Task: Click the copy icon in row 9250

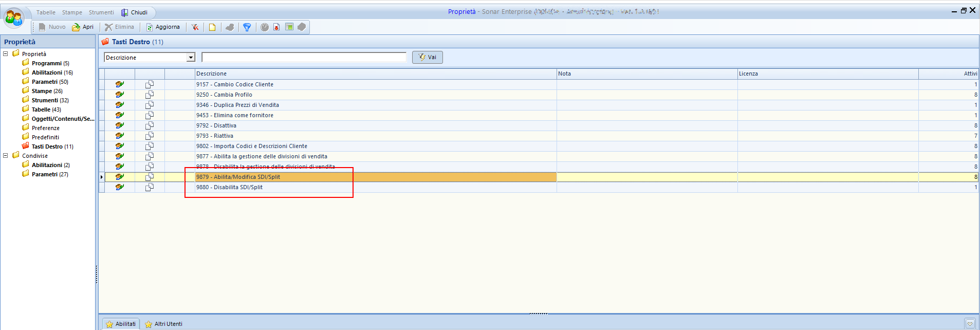Action: coord(150,95)
